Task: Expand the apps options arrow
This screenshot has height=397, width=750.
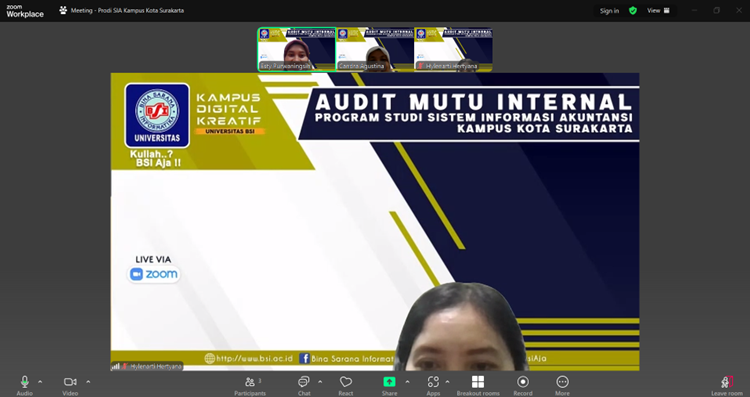Action: tap(447, 382)
